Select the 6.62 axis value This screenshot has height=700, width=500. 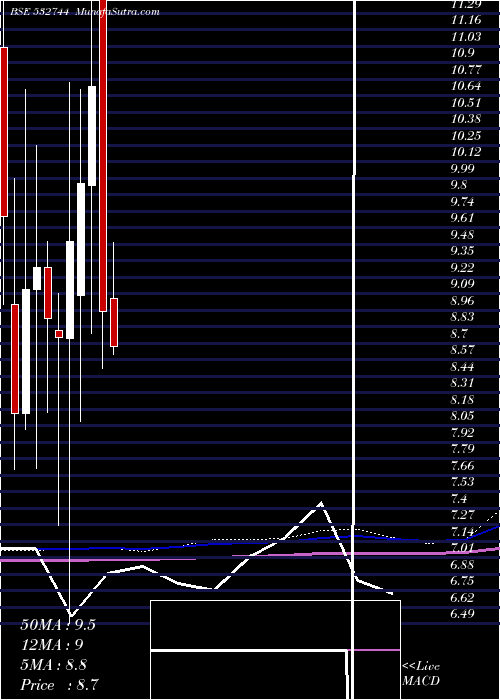pyautogui.click(x=463, y=598)
